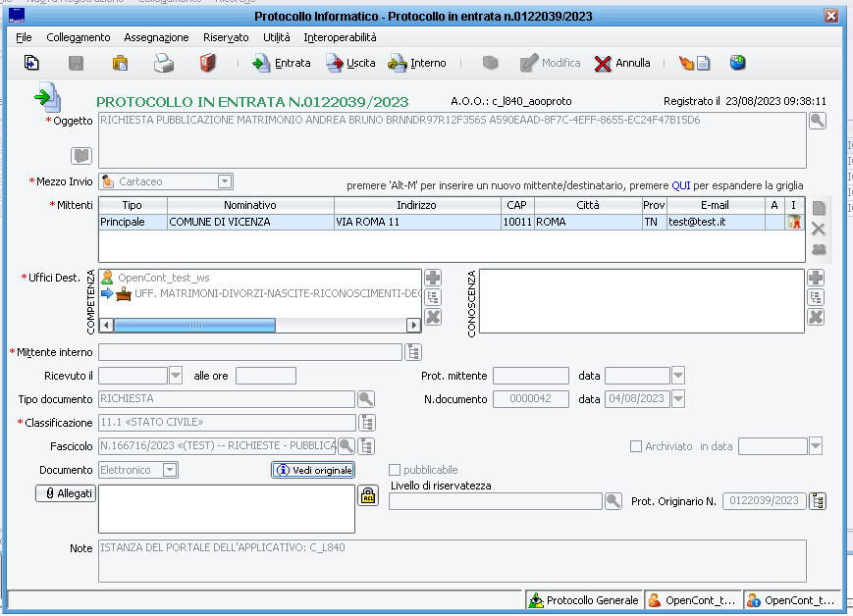Open the Mezzo Invio dropdown
This screenshot has width=853, height=616.
225,181
